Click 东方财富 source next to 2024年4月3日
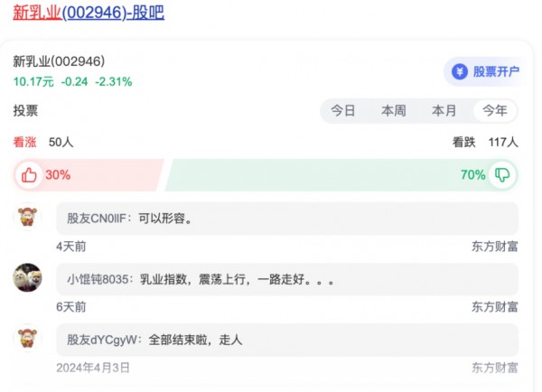Viewport: 542px width, 392px height. tap(495, 368)
